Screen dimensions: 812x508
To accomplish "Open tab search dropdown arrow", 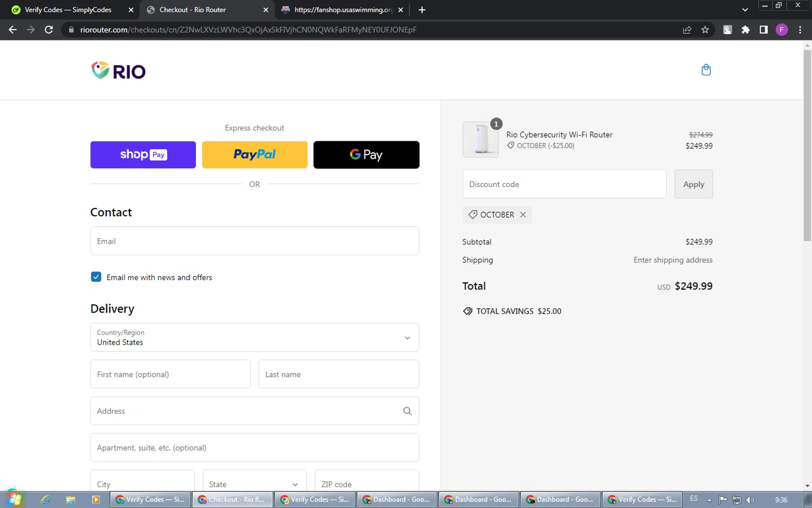I will 745,10.
